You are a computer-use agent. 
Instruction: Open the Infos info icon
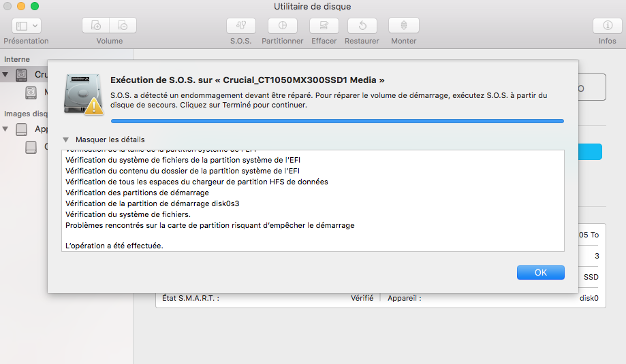607,26
